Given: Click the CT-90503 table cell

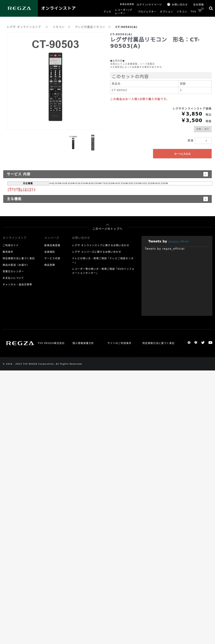Looking at the screenshot, I should point(144,90).
